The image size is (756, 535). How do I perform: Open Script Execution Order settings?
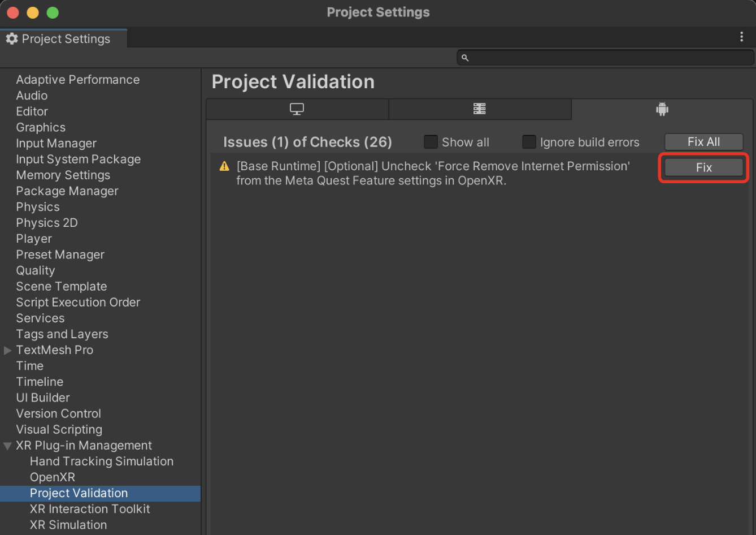coord(78,302)
